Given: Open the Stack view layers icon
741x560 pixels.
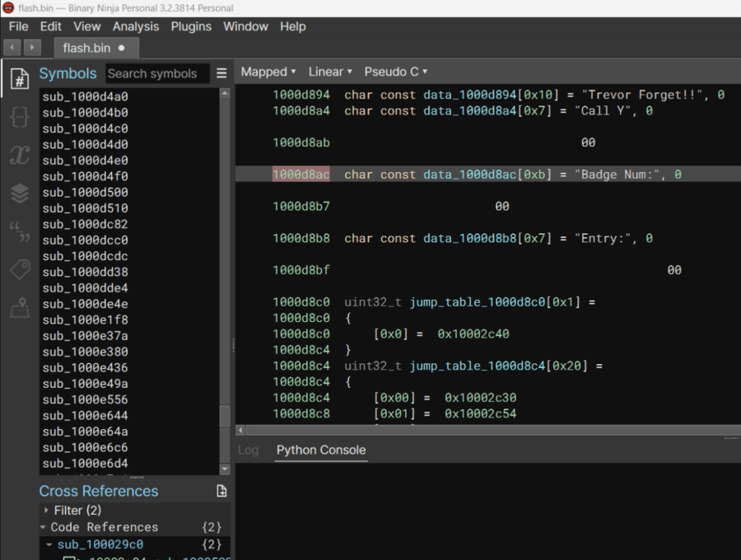Looking at the screenshot, I should 19,194.
